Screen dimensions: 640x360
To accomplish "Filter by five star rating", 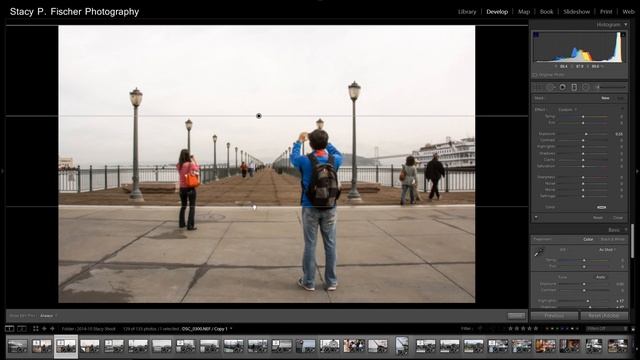I will coord(536,329).
